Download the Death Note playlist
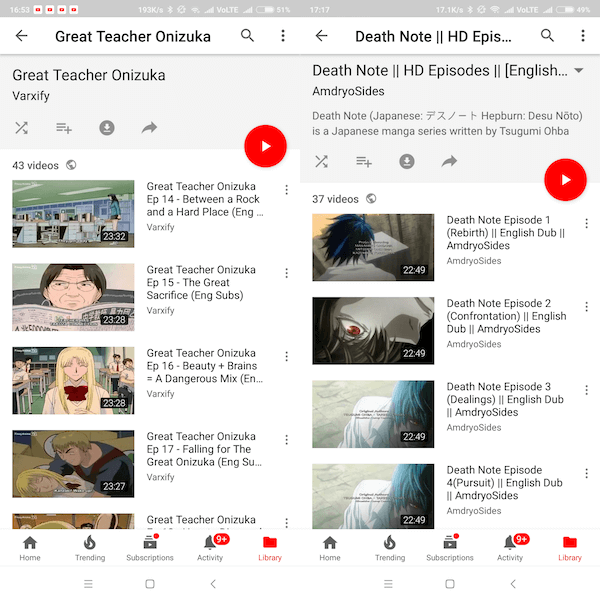Screen dimensions: 600x600 coord(407,161)
